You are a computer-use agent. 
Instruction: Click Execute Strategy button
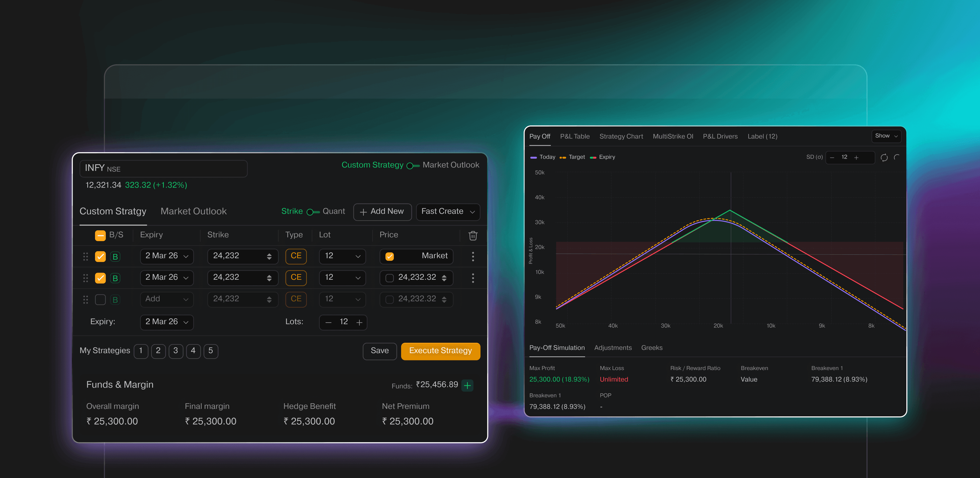pos(440,351)
